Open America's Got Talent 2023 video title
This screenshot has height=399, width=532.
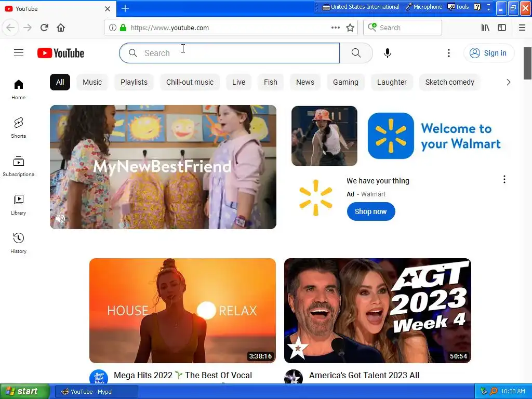(x=364, y=375)
